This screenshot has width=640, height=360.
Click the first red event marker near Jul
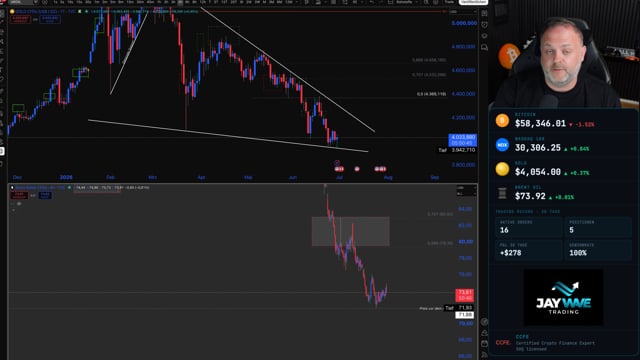[x=339, y=169]
